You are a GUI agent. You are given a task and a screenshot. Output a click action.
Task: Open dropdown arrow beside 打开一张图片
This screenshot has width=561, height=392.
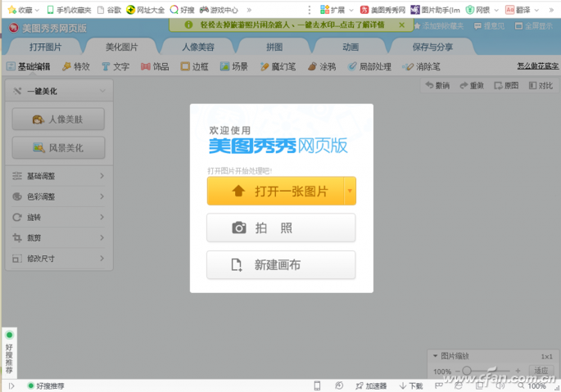(x=350, y=191)
